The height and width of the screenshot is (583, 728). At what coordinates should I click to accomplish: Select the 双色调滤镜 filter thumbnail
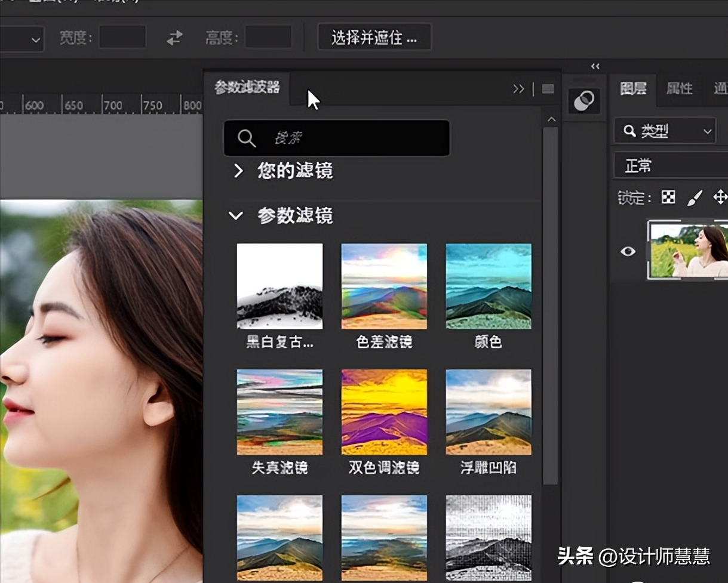tap(384, 412)
